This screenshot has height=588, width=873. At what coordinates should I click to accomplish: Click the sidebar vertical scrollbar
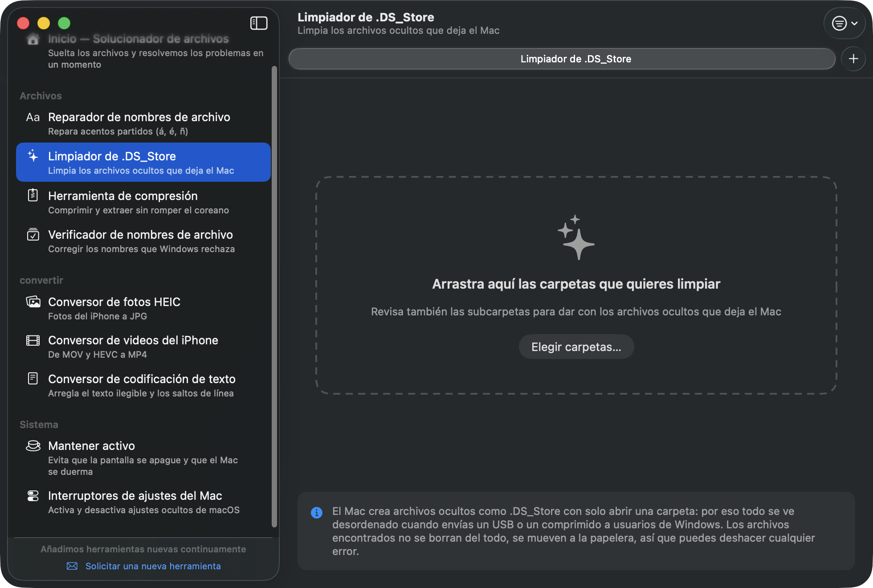pos(274,296)
